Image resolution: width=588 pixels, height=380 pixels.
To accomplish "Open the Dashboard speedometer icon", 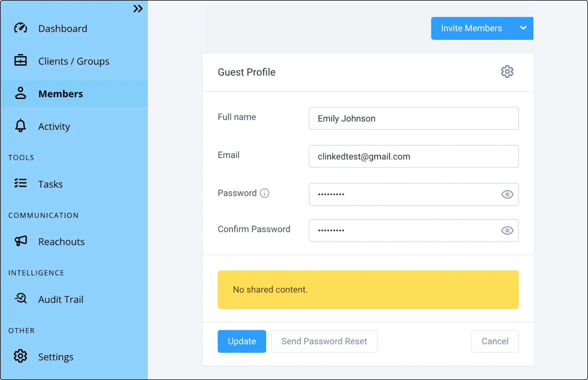I will pyautogui.click(x=21, y=28).
